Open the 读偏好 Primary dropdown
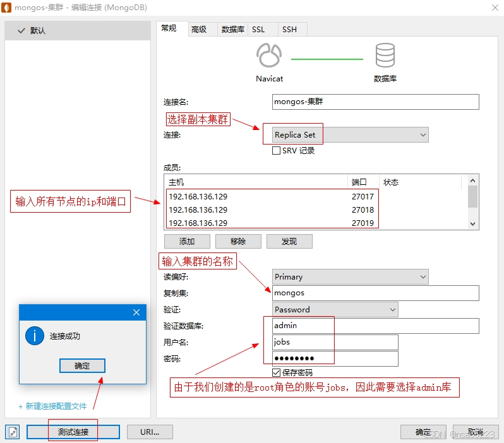 click(x=350, y=277)
